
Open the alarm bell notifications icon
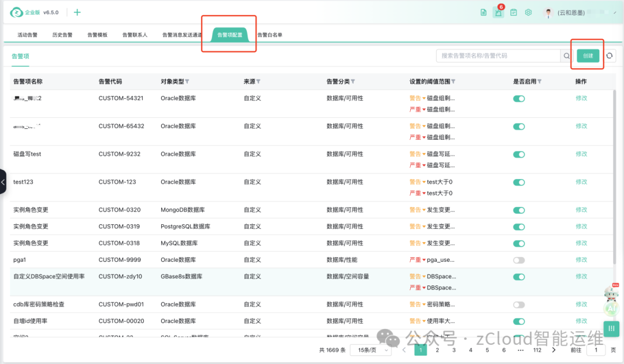point(498,13)
